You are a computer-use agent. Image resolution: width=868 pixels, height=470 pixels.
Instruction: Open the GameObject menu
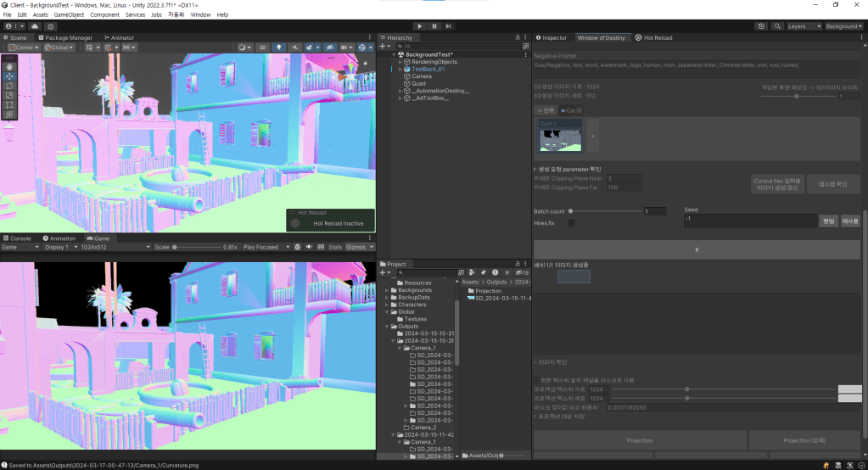(69, 14)
